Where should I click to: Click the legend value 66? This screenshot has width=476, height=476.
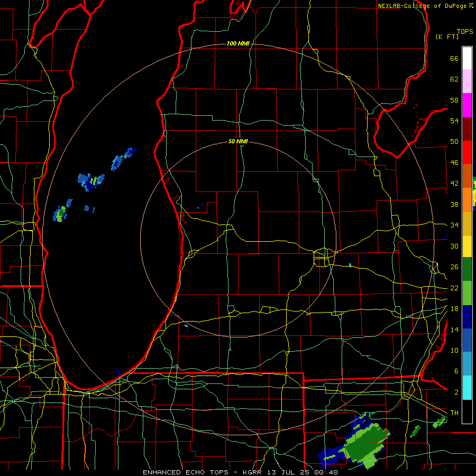click(x=454, y=58)
